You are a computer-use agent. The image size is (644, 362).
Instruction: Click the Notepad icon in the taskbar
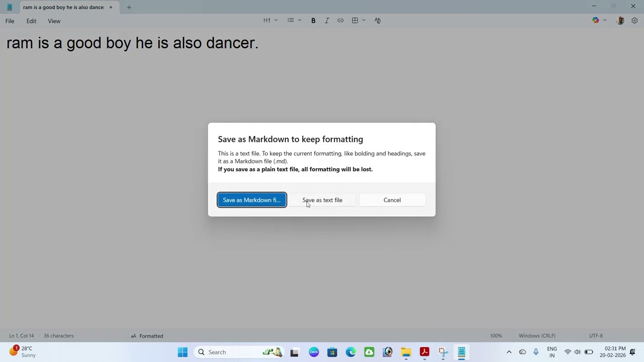coord(461,352)
